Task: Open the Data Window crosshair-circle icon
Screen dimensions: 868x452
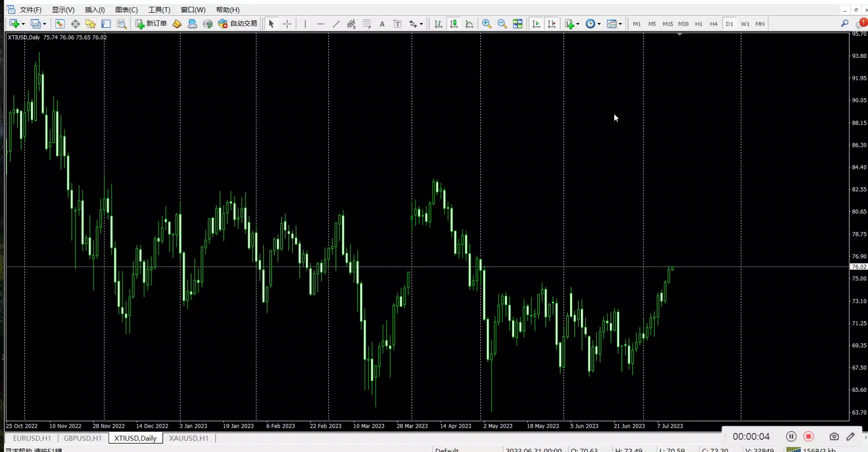Action: (75, 24)
